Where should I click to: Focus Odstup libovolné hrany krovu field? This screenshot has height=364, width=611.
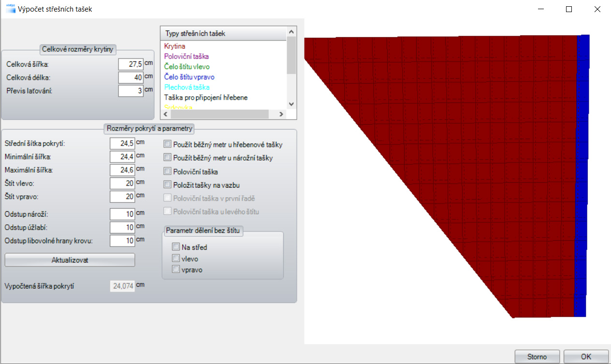[x=122, y=241]
